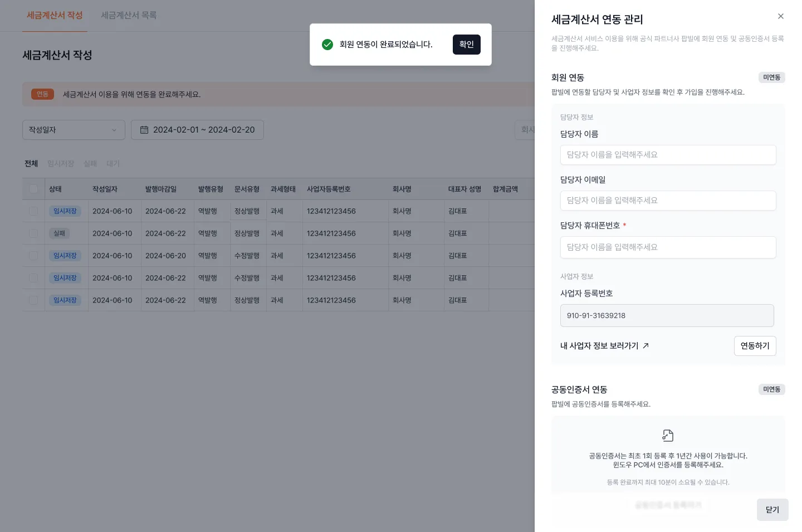
Task: Check the checkbox on the 실패 row
Action: click(33, 233)
